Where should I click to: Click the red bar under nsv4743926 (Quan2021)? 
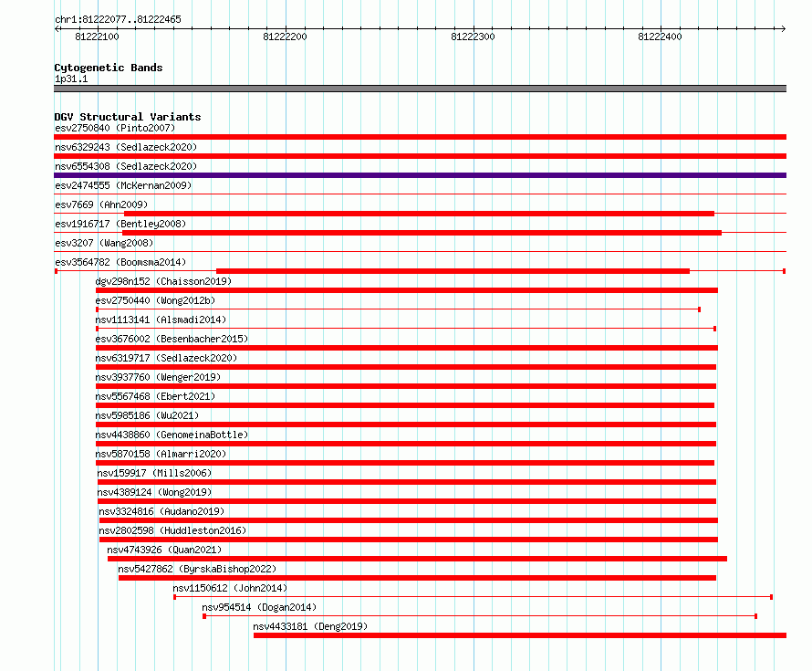[x=417, y=559]
